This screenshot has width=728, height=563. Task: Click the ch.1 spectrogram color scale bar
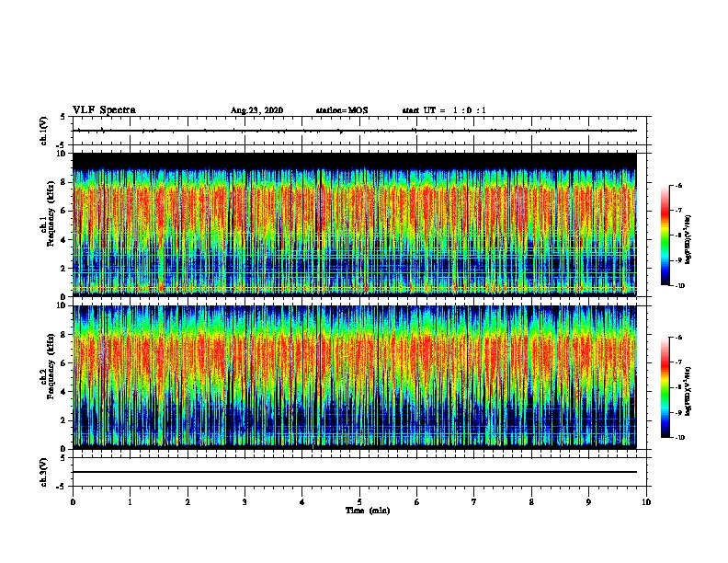(x=665, y=236)
